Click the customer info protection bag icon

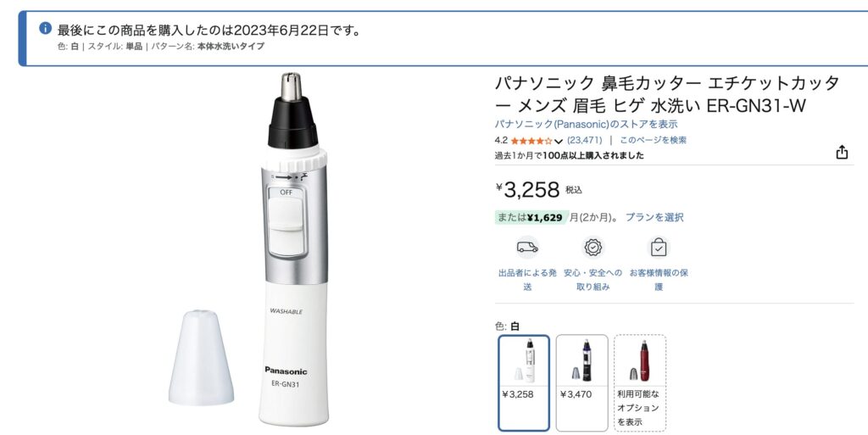click(659, 248)
